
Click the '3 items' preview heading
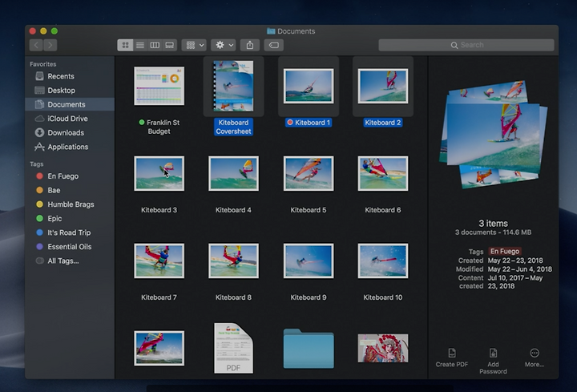[x=493, y=224]
